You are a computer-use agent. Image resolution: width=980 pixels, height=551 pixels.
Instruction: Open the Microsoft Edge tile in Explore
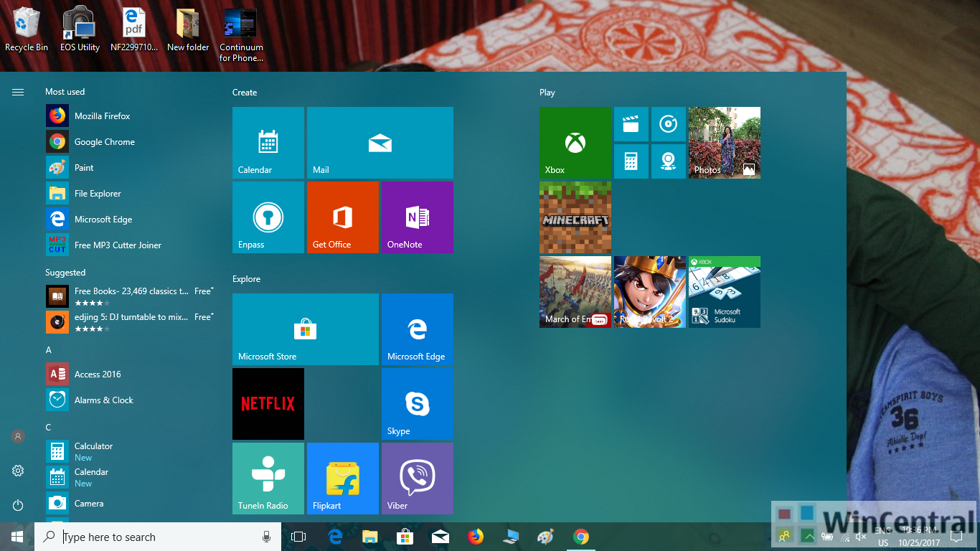tap(418, 329)
